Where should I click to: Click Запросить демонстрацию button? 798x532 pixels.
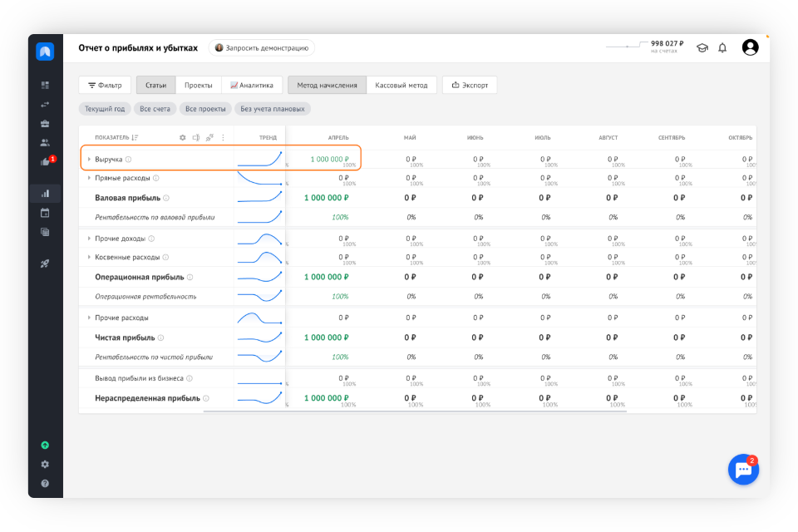pyautogui.click(x=262, y=48)
